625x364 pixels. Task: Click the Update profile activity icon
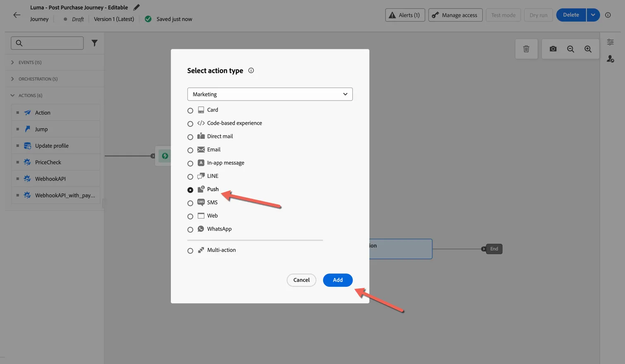click(x=27, y=146)
